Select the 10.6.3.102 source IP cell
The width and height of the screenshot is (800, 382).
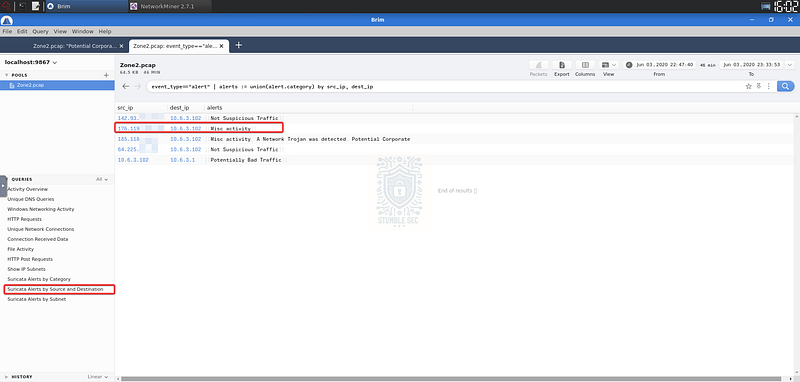[x=133, y=160]
